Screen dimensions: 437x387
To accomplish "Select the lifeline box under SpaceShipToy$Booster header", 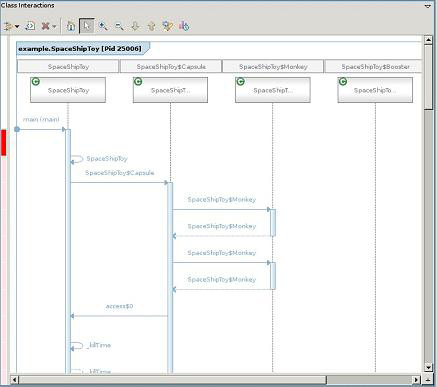I will click(x=375, y=90).
